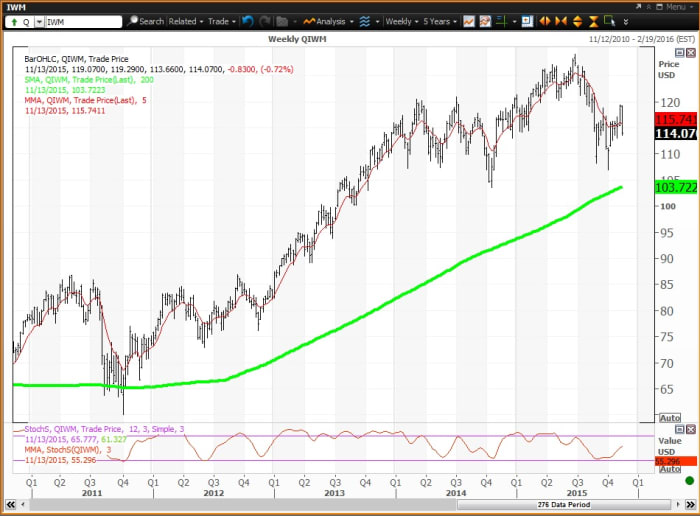Toggle the stochastic panel Auto scale button
This screenshot has width=700, height=516.
(x=670, y=469)
